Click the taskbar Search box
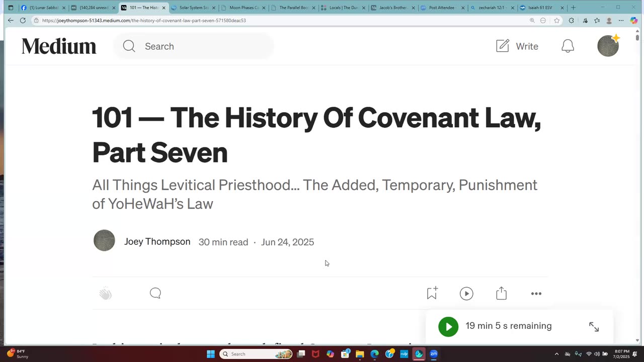Screen dimensions: 644x362 pos(257,354)
